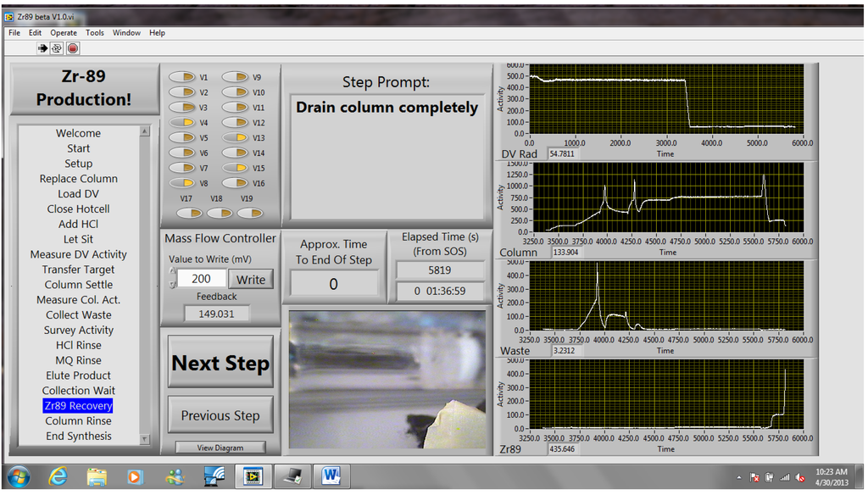Open Microsoft Word from the taskbar
The width and height of the screenshot is (868, 495).
coord(331,476)
